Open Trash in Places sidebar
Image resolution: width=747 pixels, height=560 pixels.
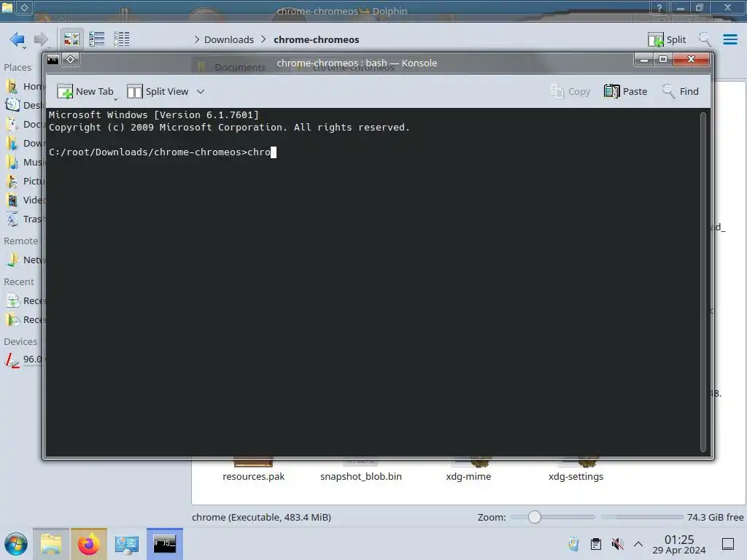pyautogui.click(x=24, y=219)
